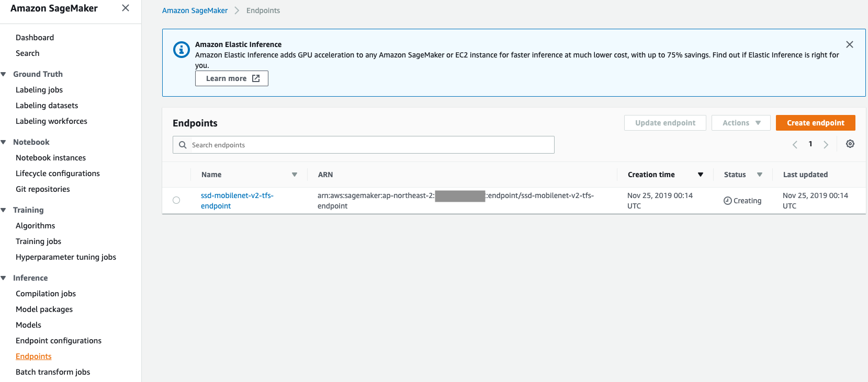This screenshot has height=382, width=868.
Task: Click the Creating status clock icon
Action: click(x=727, y=201)
